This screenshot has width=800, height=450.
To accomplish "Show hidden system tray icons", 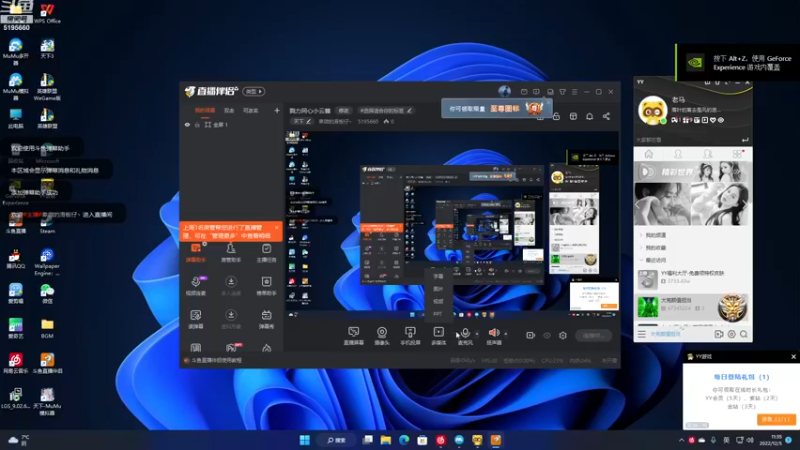I will coord(681,440).
